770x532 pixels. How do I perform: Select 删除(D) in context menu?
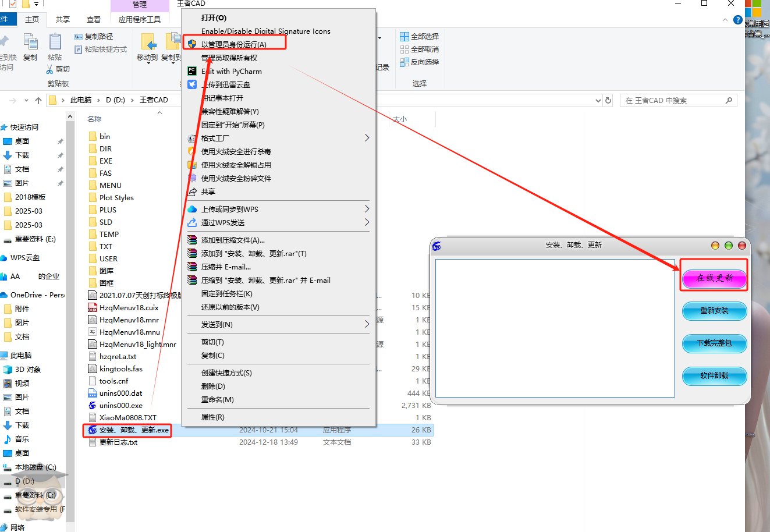pos(213,386)
